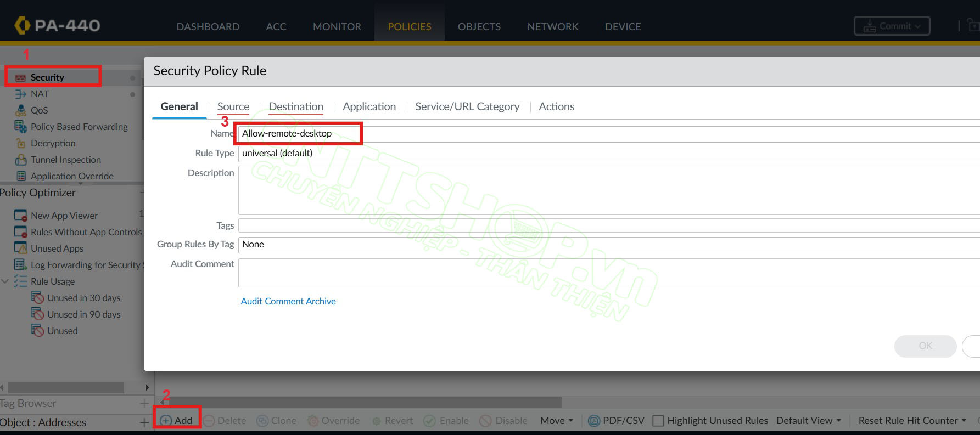Collapse the Rule Usage tree node

(5, 281)
